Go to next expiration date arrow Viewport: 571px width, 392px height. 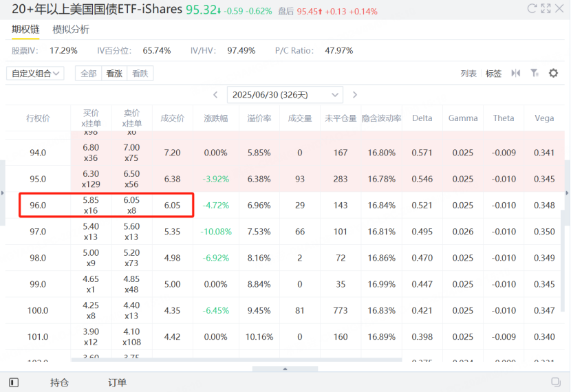click(x=355, y=95)
